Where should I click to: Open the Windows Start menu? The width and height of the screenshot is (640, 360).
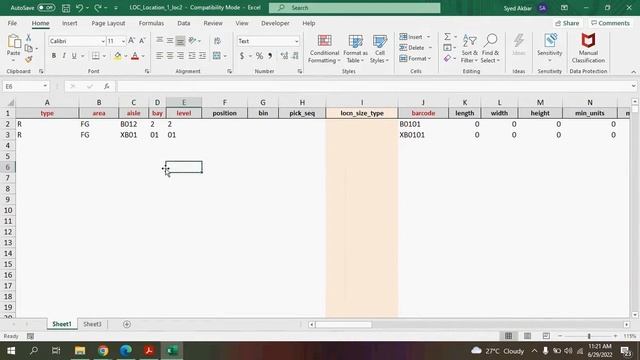tap(11, 351)
